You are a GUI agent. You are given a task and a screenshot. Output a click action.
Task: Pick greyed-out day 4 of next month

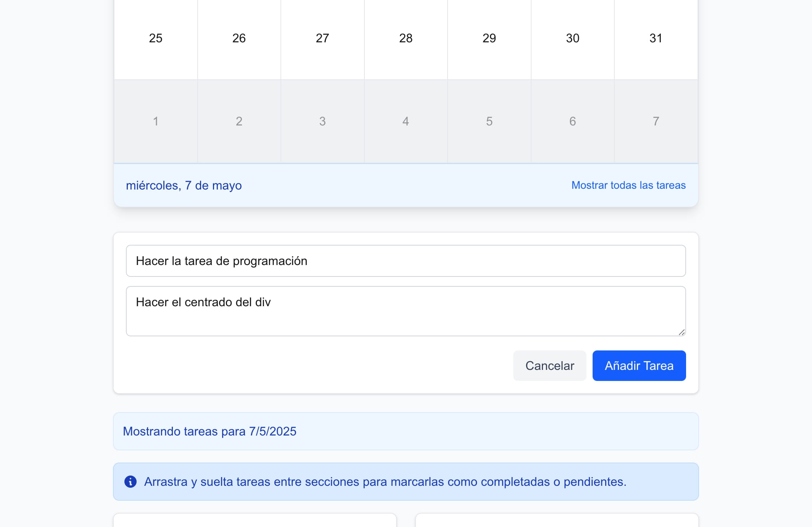point(406,121)
